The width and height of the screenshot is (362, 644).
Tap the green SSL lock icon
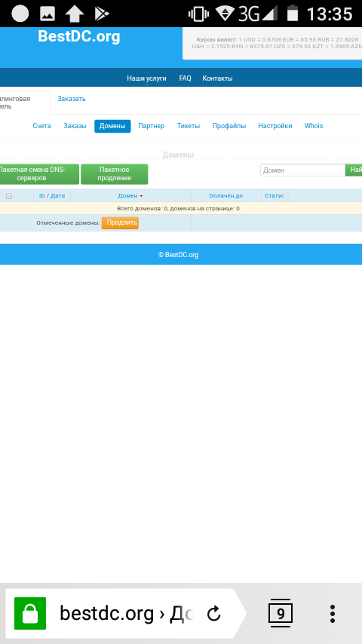pos(30,613)
